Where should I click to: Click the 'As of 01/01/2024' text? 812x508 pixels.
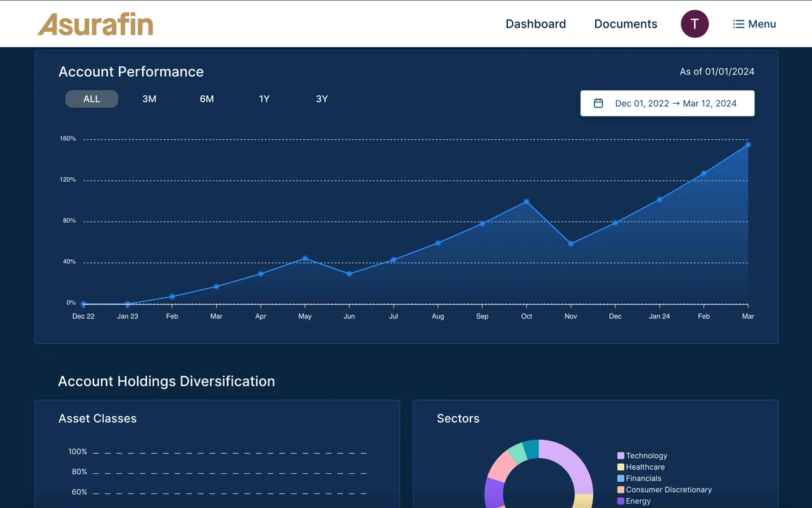coord(717,72)
